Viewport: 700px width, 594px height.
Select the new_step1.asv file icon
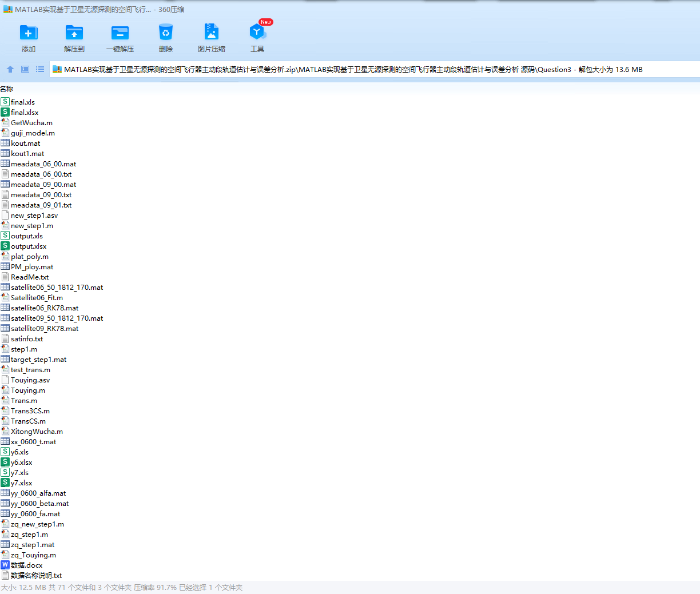[5, 215]
